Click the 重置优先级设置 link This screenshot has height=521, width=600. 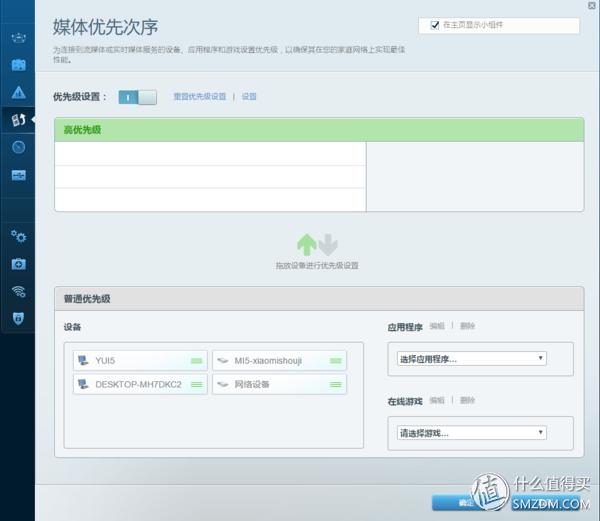pos(199,96)
